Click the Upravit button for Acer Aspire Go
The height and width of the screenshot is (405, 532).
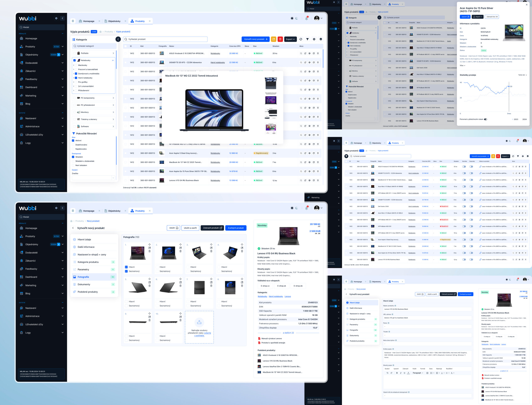(x=465, y=17)
